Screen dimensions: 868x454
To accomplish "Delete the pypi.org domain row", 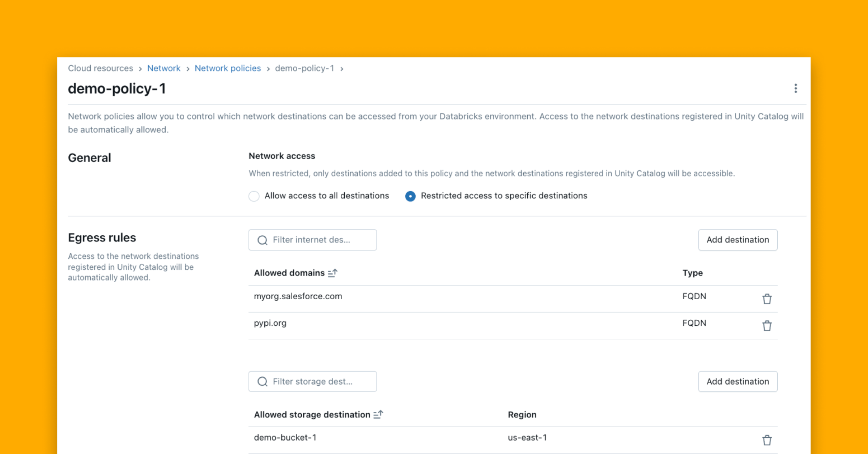I will pos(767,326).
